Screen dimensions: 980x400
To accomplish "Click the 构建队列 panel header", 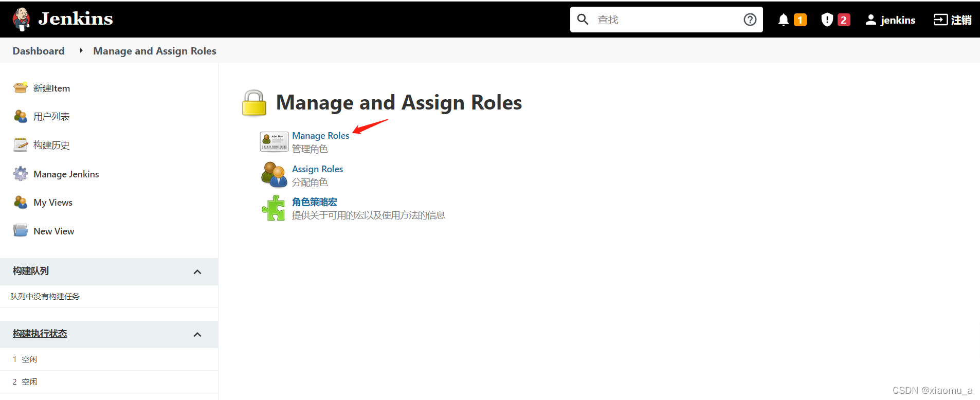I will pyautogui.click(x=109, y=271).
